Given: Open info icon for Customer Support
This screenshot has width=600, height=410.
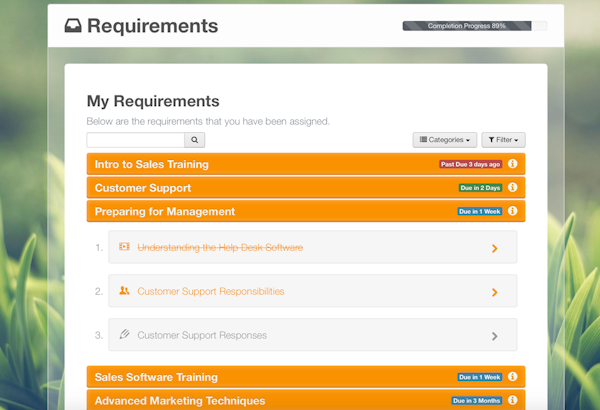Looking at the screenshot, I should coord(512,187).
